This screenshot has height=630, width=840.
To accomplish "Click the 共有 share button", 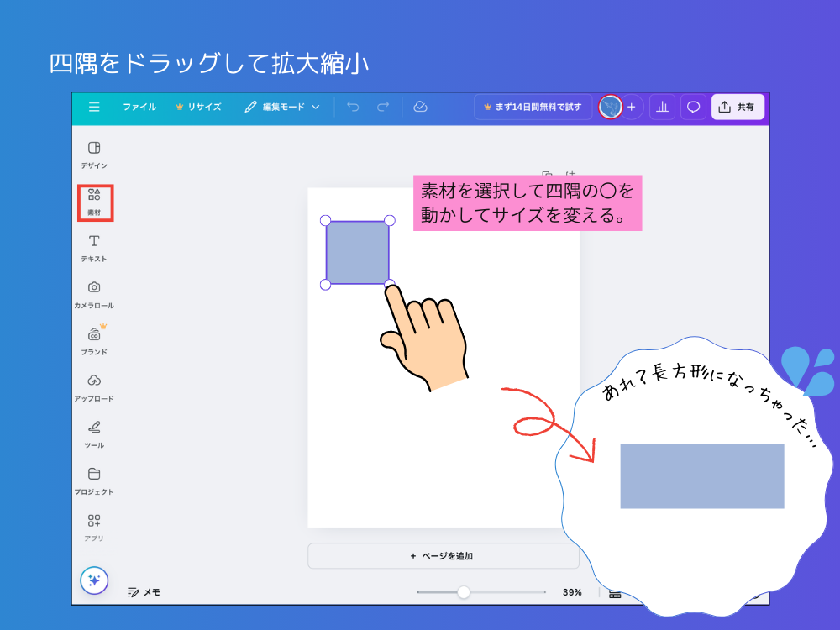I will 738,107.
